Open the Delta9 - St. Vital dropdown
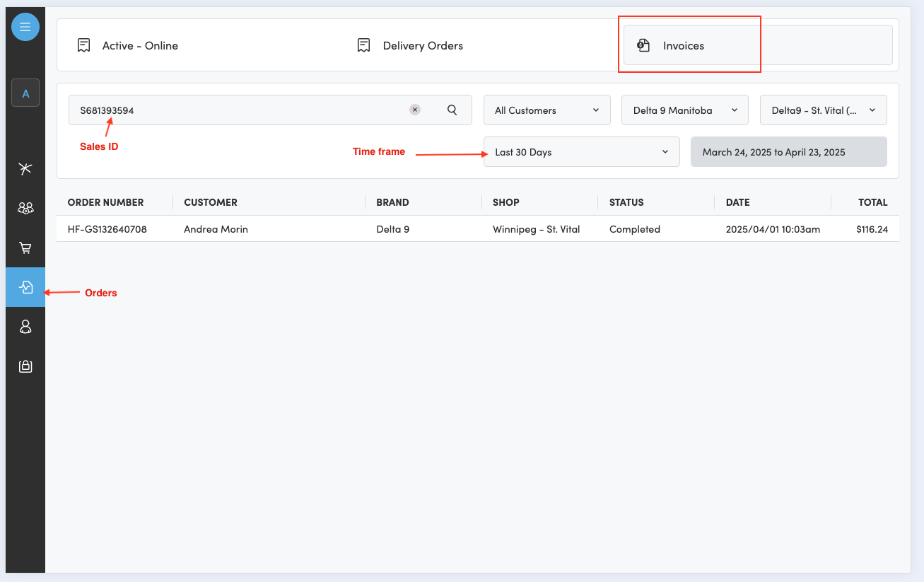Viewport: 924px width, 582px height. point(823,110)
